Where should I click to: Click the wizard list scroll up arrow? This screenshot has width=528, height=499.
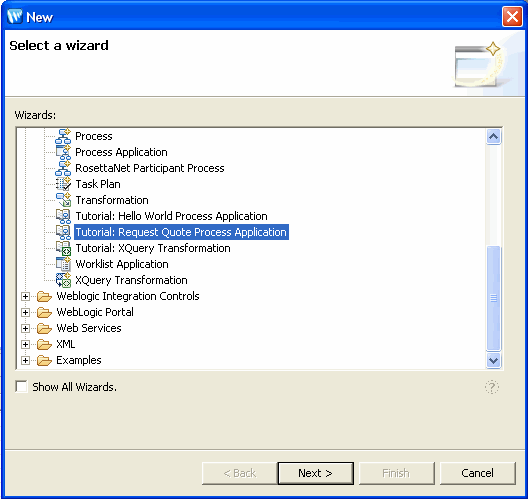[x=493, y=136]
